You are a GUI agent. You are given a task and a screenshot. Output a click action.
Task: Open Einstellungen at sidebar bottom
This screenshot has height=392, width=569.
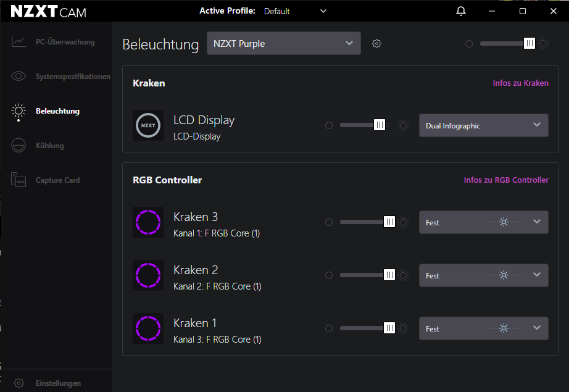pyautogui.click(x=57, y=383)
